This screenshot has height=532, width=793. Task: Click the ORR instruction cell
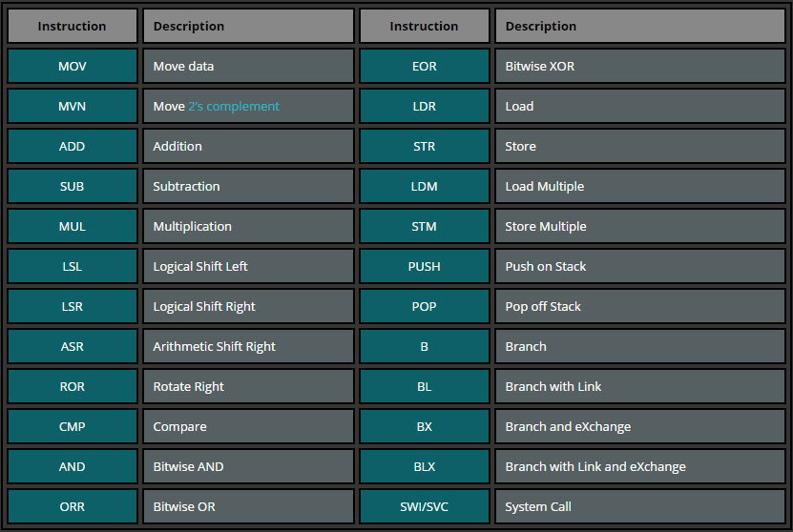click(x=73, y=507)
